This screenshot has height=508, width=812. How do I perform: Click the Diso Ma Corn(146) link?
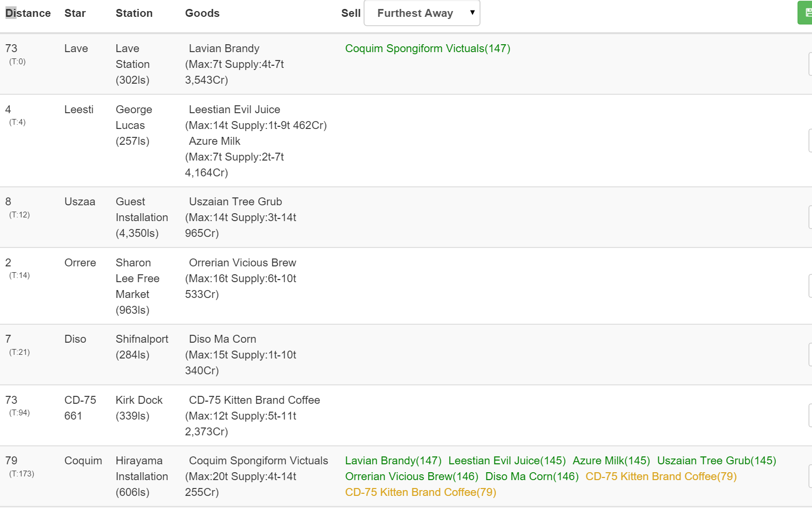click(532, 476)
